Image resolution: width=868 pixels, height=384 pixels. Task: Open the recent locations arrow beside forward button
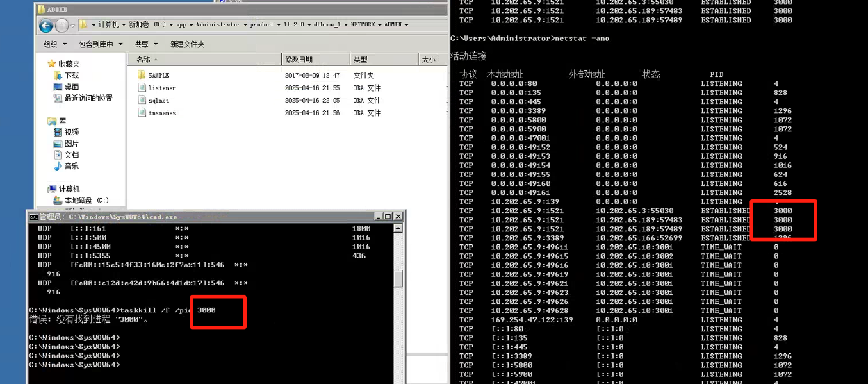pos(72,26)
